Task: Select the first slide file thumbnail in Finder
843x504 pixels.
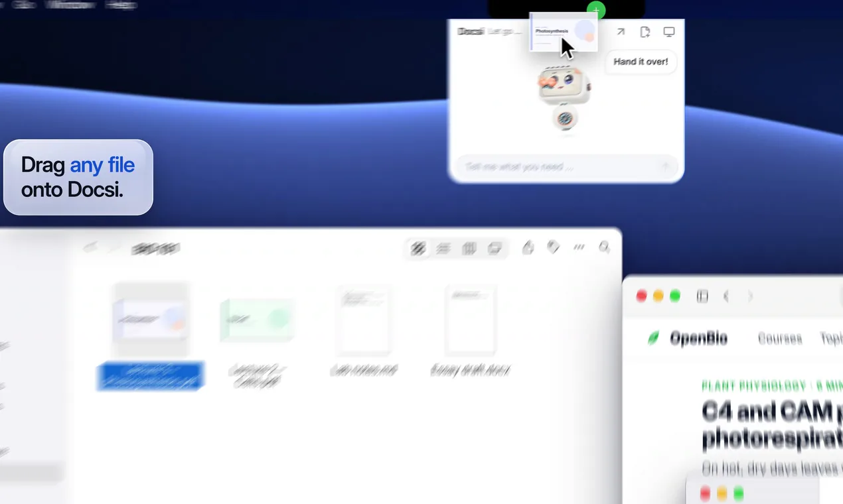Action: (151, 320)
